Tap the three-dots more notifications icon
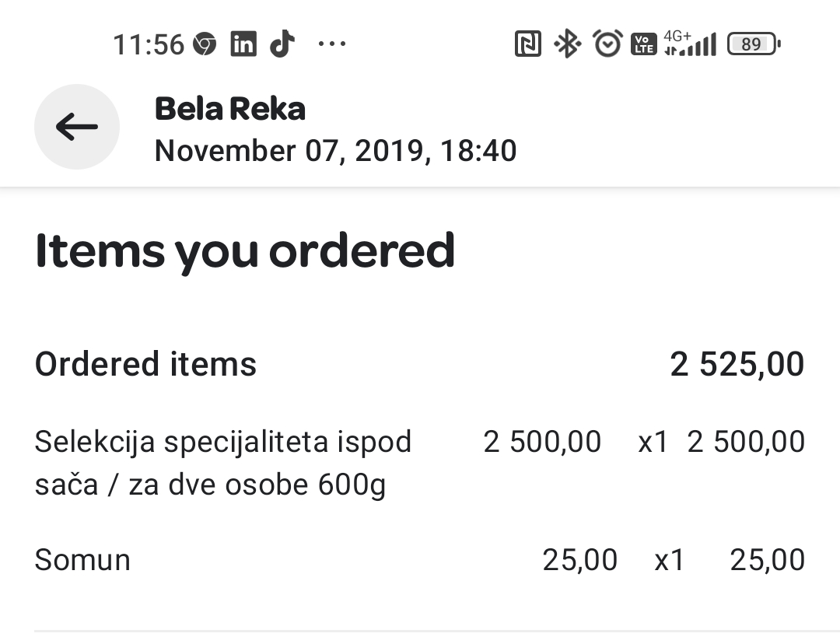This screenshot has width=840, height=637. (332, 44)
